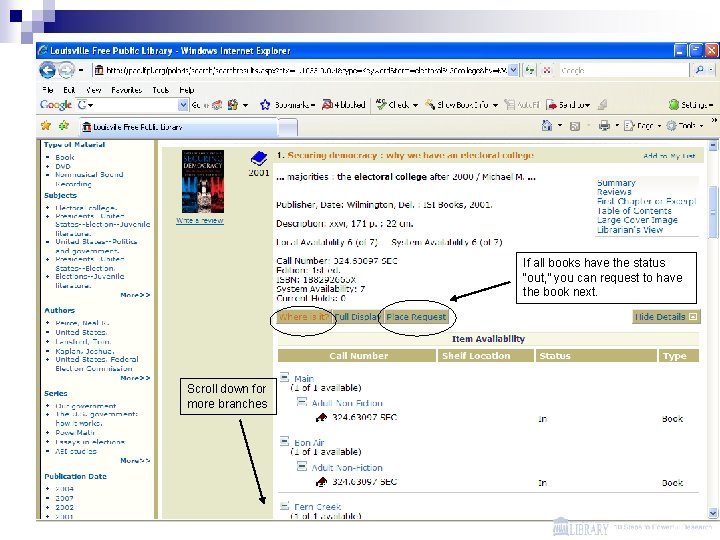
Task: Click the Refresh page icon
Action: [x=530, y=70]
